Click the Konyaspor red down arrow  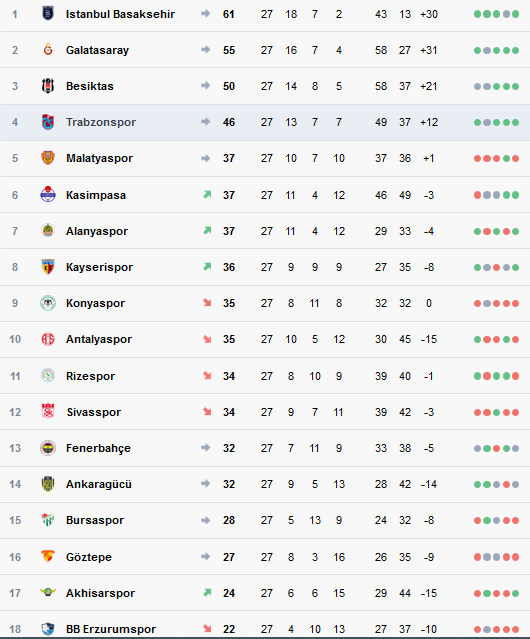207,303
